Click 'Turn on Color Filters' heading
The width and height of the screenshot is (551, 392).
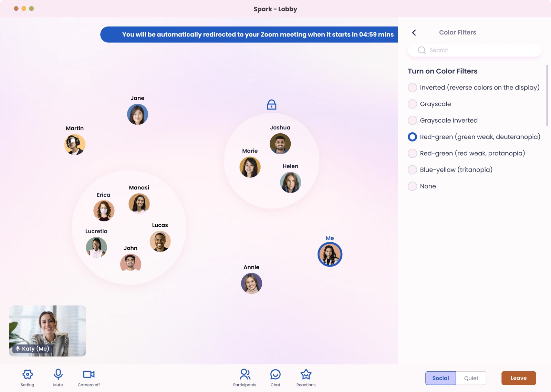pyautogui.click(x=443, y=71)
